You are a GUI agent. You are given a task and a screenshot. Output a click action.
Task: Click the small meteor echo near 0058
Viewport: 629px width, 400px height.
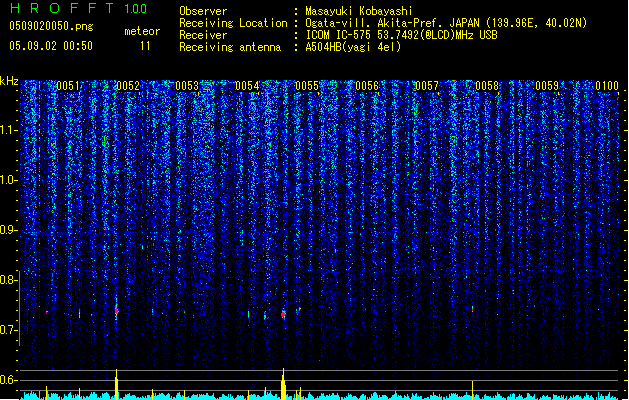pos(473,309)
